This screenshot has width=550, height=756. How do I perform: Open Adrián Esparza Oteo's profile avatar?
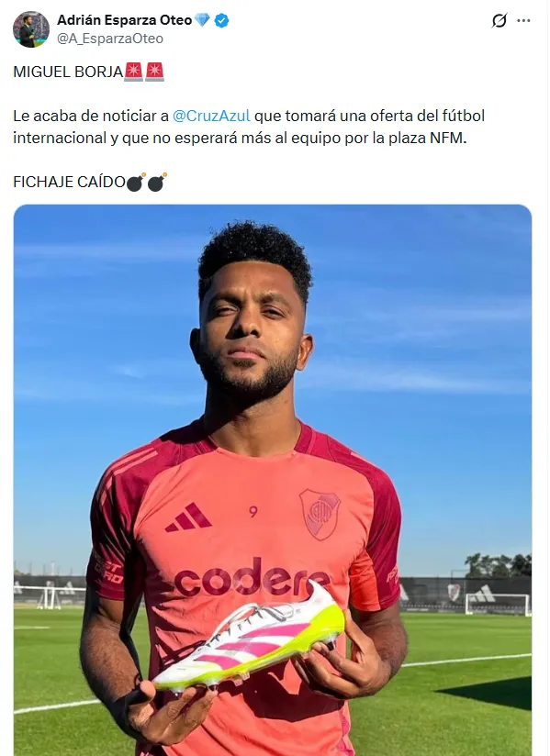(31, 29)
